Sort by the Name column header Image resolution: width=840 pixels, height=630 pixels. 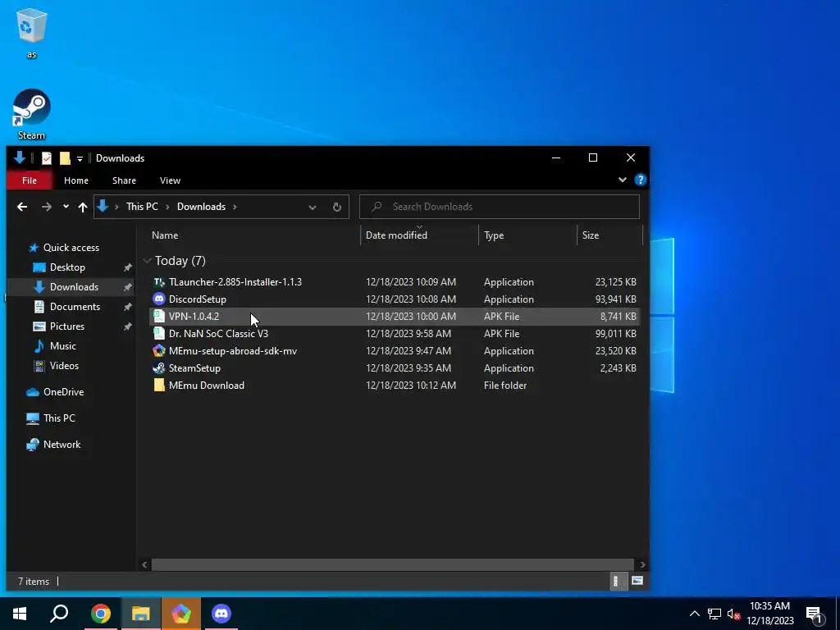[165, 235]
